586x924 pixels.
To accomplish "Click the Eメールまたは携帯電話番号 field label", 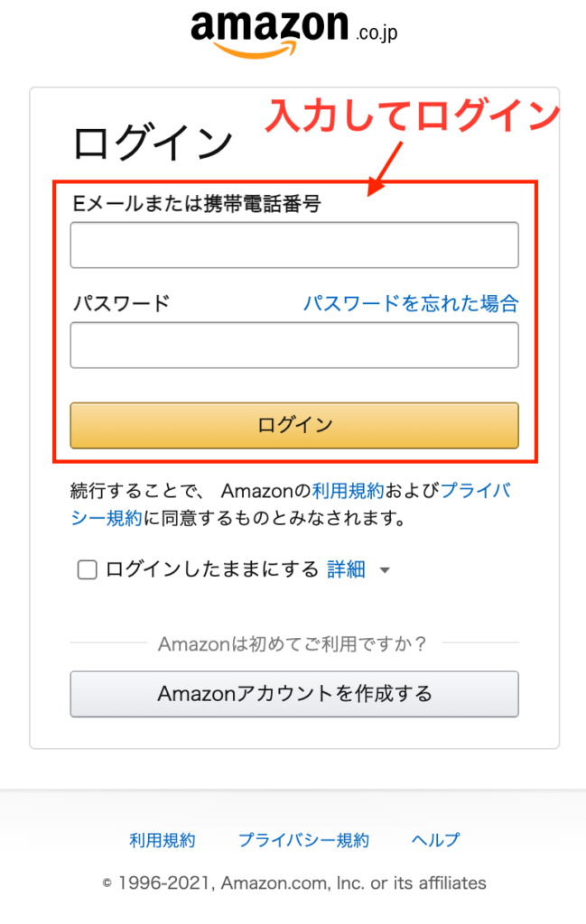I will click(x=197, y=204).
